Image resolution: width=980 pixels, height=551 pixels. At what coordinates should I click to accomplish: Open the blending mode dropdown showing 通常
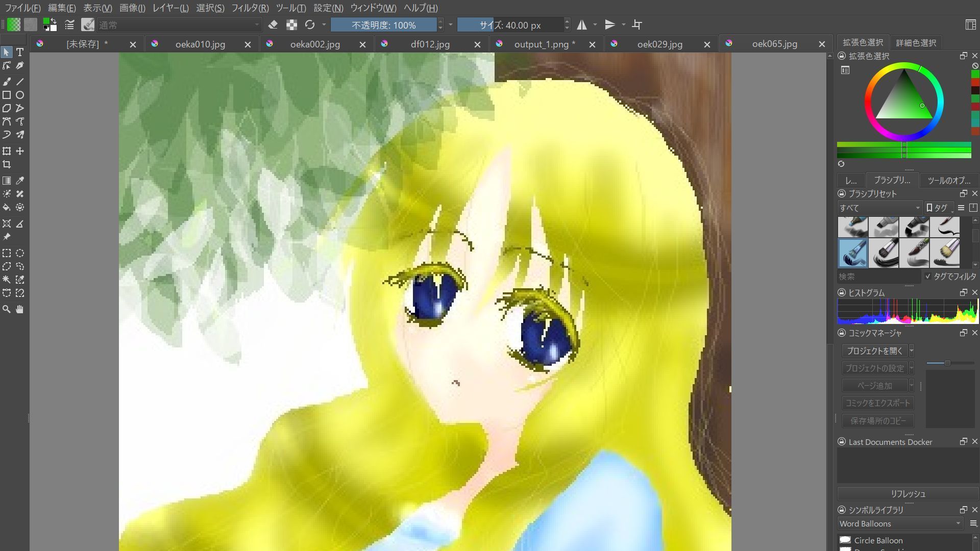click(179, 24)
